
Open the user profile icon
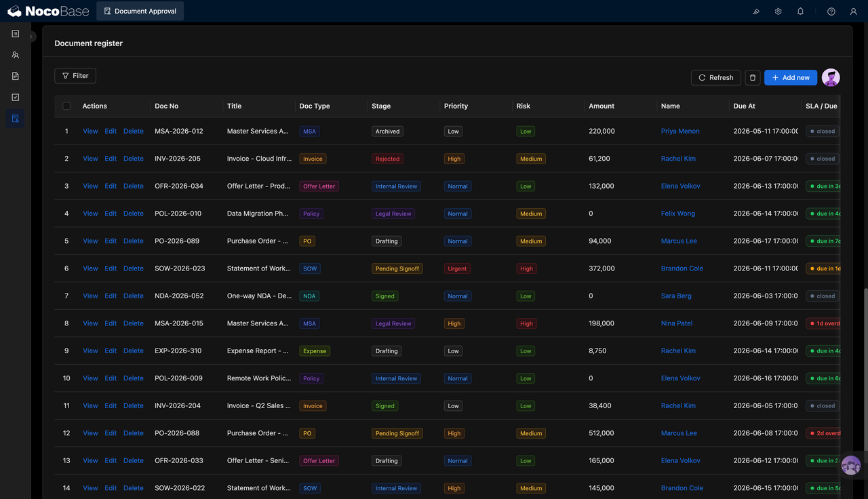click(854, 12)
